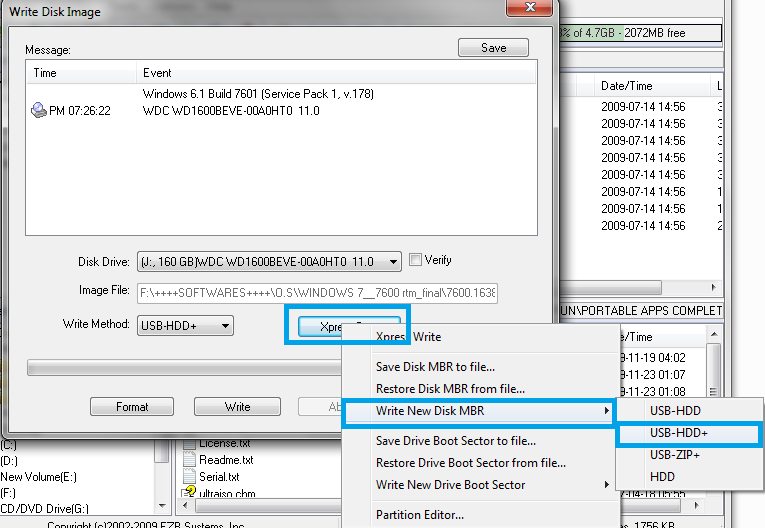Select (D:) in the drive tree

click(x=8, y=460)
